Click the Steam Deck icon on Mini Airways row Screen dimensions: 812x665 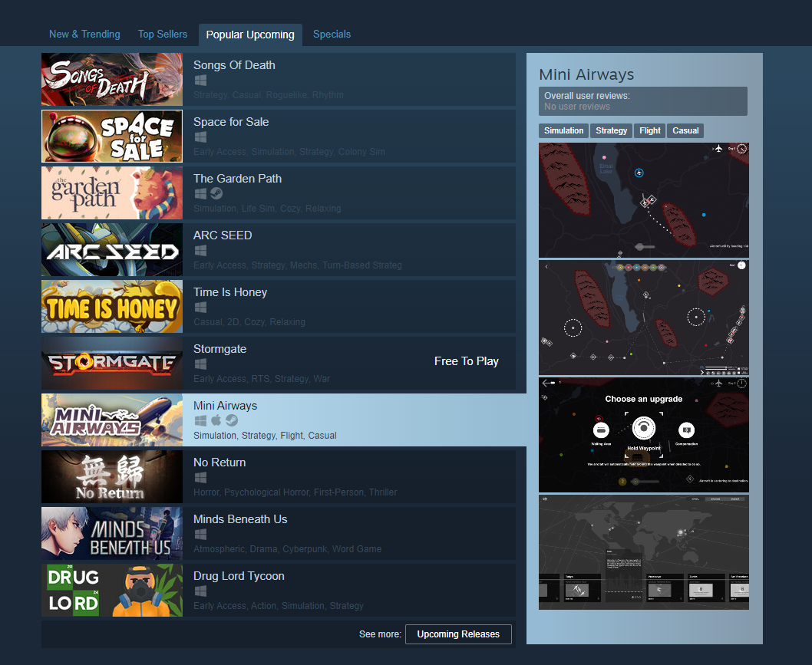231,420
